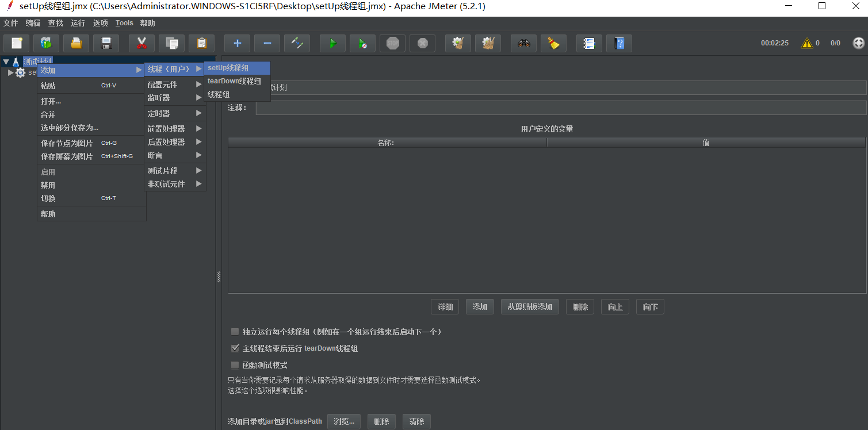Viewport: 868px width, 430px height.
Task: Choose tearDown线程组 from submenu
Action: click(237, 81)
